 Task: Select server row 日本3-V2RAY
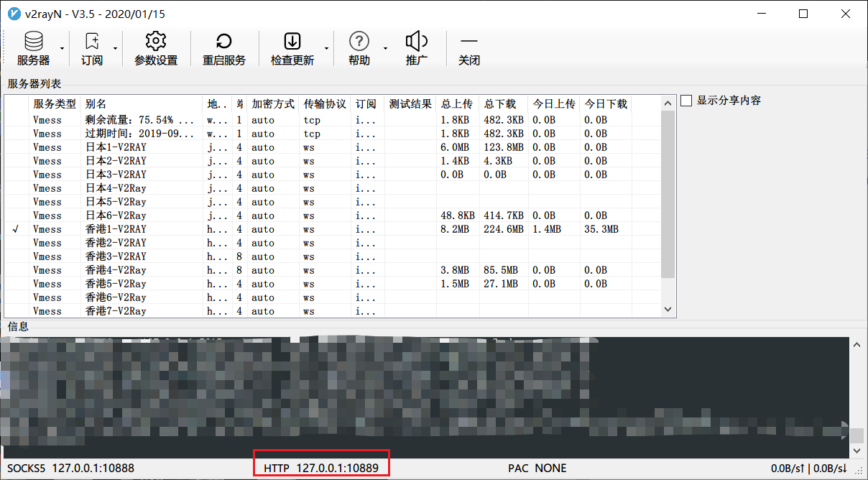pyautogui.click(x=333, y=175)
